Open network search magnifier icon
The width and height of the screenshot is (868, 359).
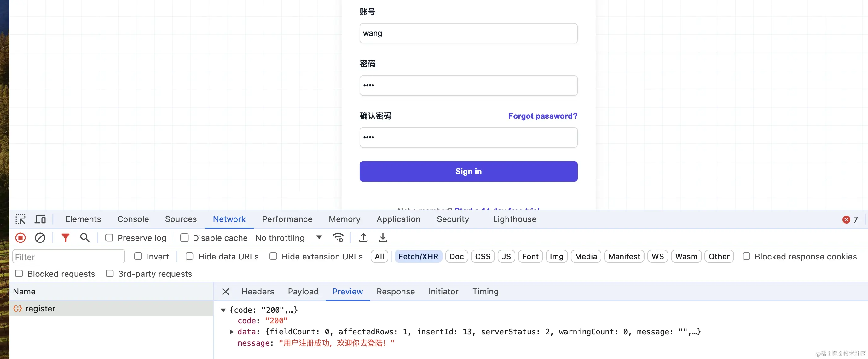(x=85, y=238)
